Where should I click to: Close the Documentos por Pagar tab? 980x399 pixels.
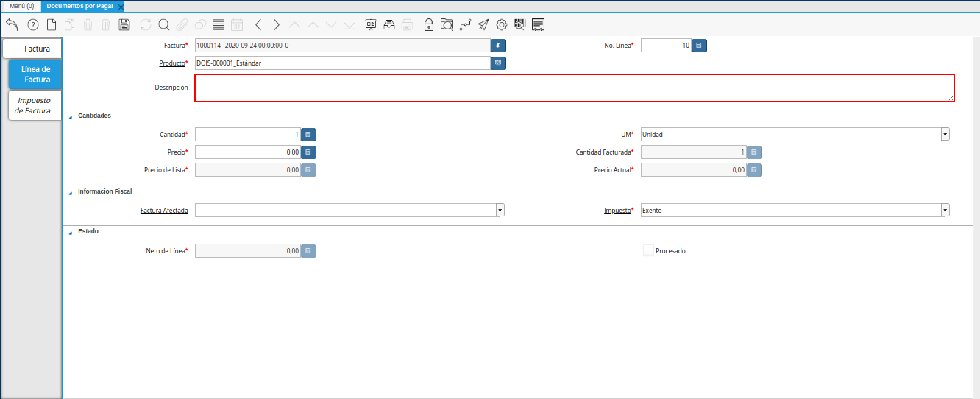[x=121, y=6]
